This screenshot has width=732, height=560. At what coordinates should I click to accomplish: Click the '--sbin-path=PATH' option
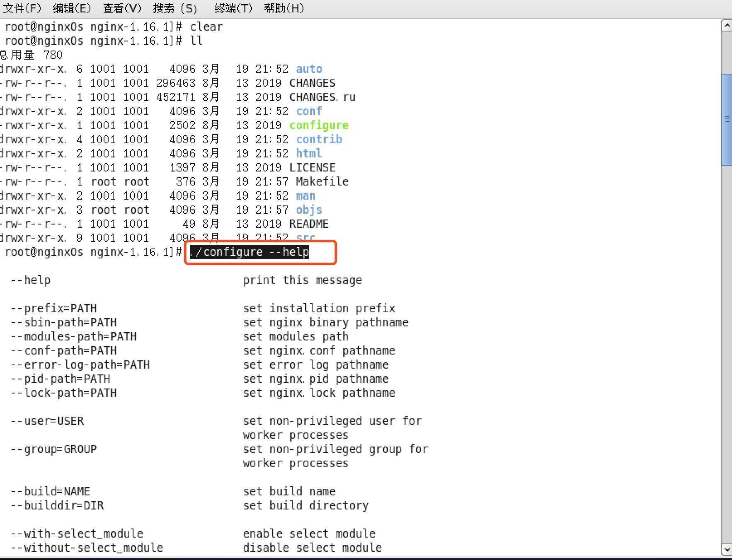pyautogui.click(x=64, y=323)
